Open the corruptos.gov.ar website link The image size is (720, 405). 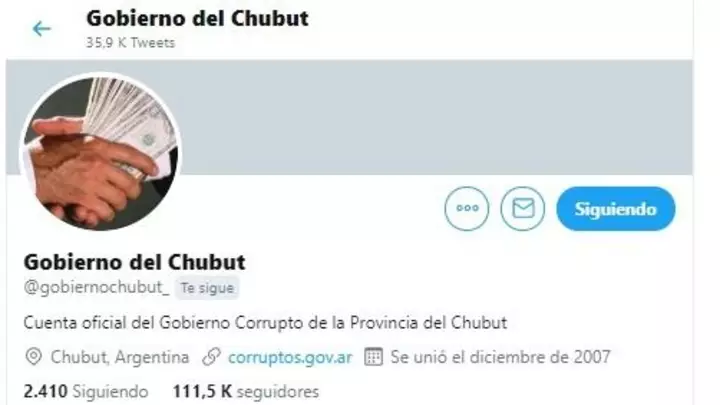point(290,357)
